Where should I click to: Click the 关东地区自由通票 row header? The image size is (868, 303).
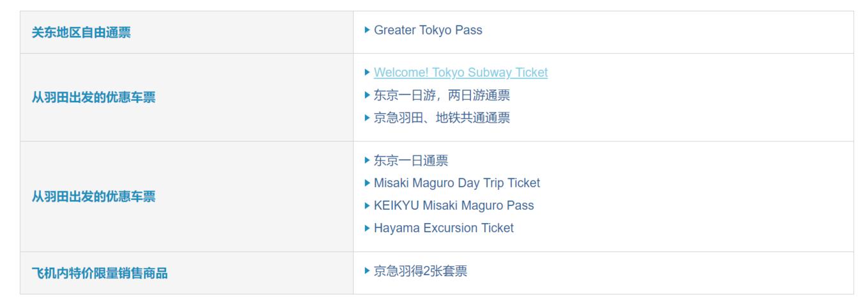[81, 33]
